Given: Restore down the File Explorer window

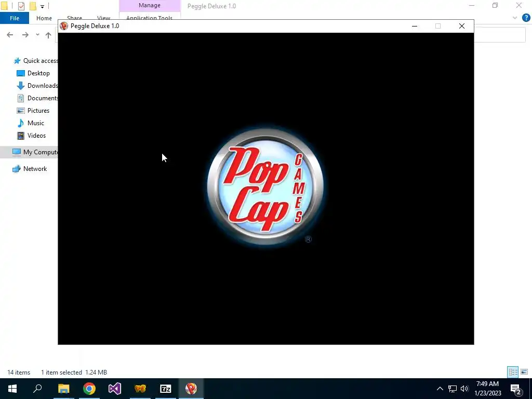Looking at the screenshot, I should [495, 5].
